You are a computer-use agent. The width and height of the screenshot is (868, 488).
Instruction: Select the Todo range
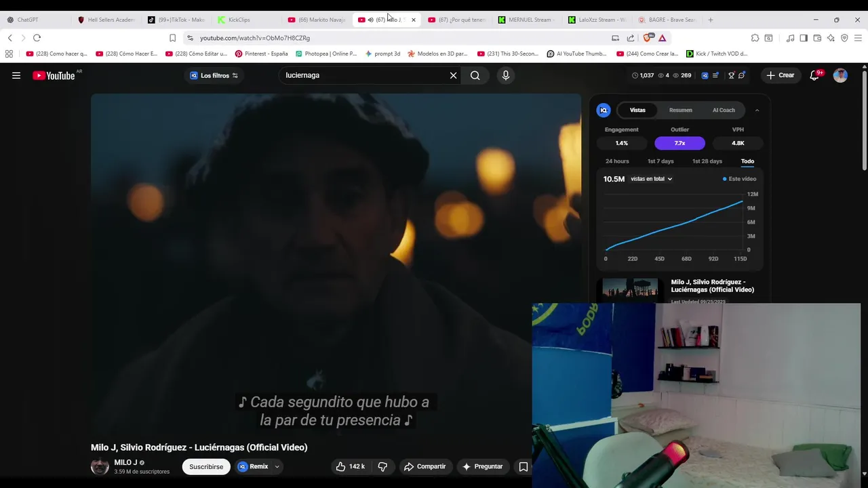747,161
